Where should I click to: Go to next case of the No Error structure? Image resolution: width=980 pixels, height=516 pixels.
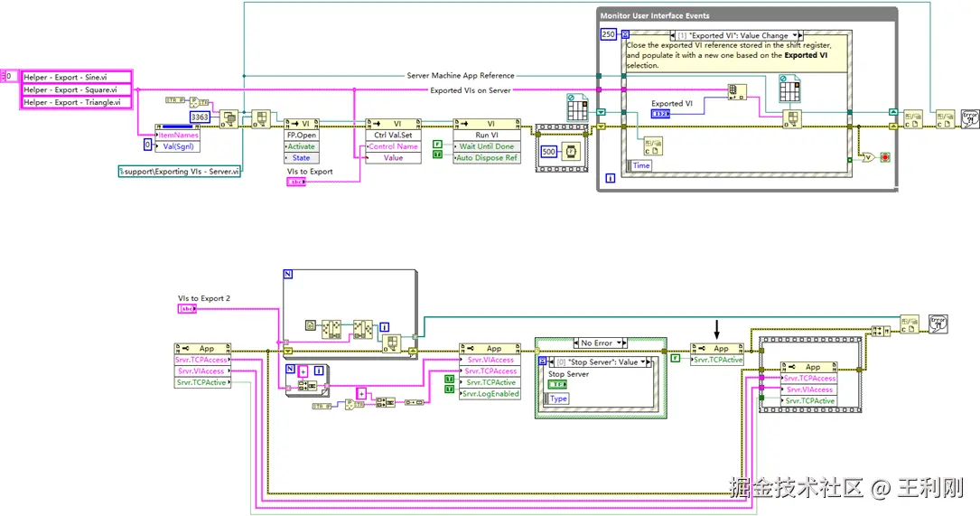pyautogui.click(x=624, y=342)
